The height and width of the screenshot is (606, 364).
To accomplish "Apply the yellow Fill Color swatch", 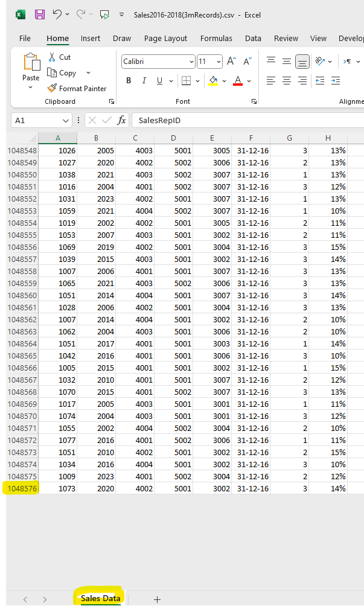I will coord(213,81).
